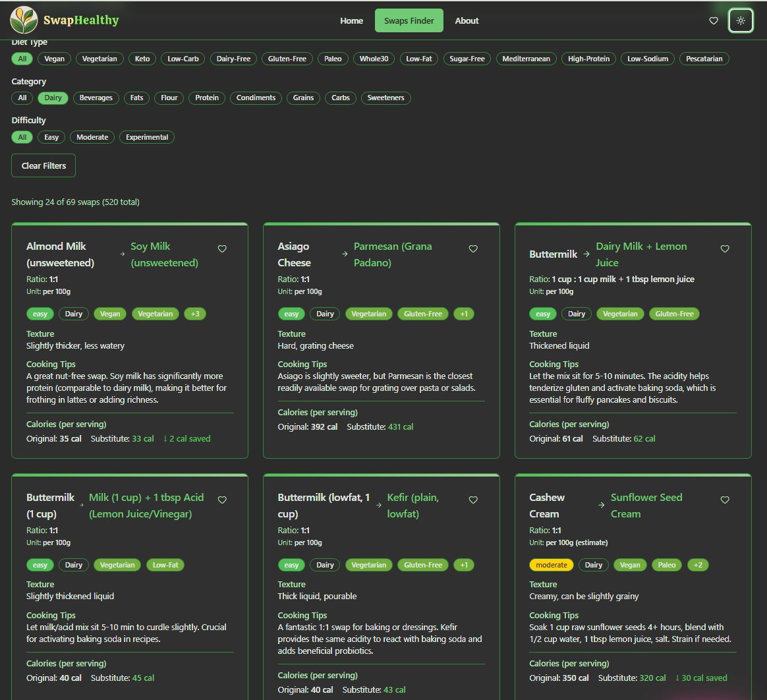The image size is (767, 700).
Task: Click the Sunflower Seed Cream substitute title
Action: (646, 506)
